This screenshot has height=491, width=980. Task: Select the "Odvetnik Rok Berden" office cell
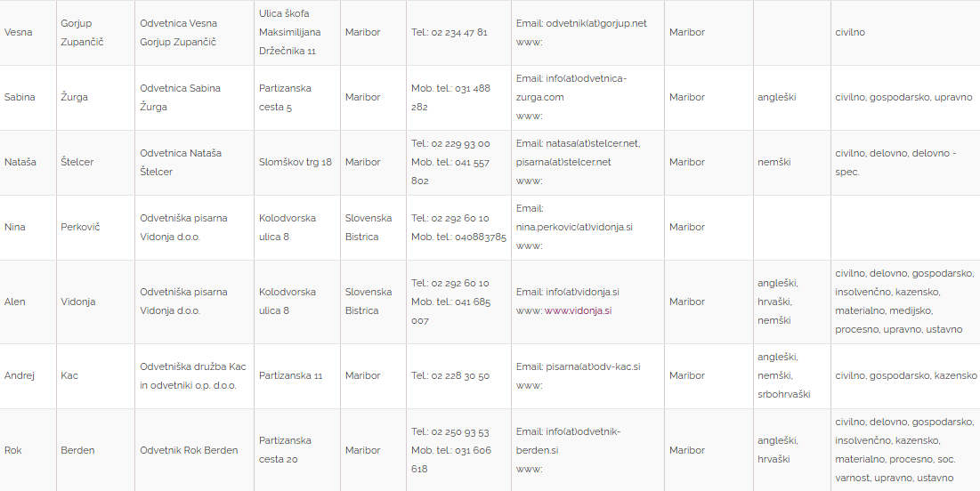coord(189,450)
